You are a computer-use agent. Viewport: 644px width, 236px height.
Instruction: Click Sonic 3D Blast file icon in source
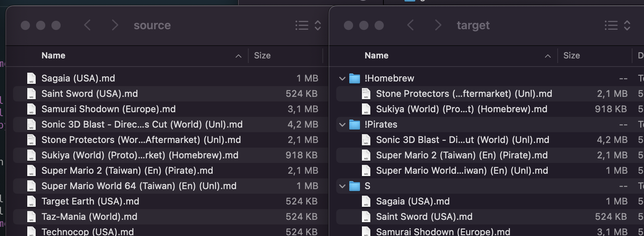(x=31, y=125)
